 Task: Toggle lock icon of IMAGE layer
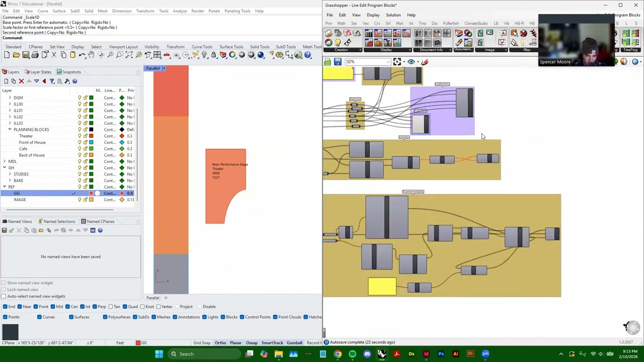click(85, 200)
